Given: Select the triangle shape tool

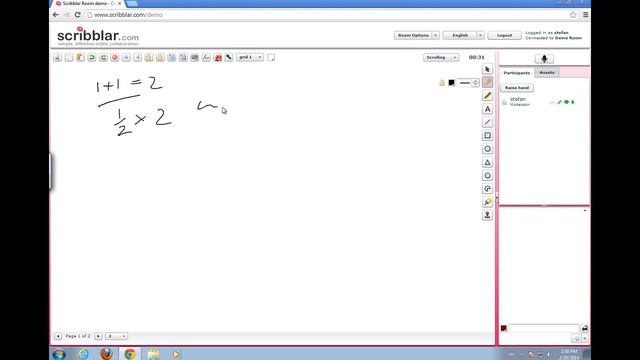Looking at the screenshot, I should 487,162.
